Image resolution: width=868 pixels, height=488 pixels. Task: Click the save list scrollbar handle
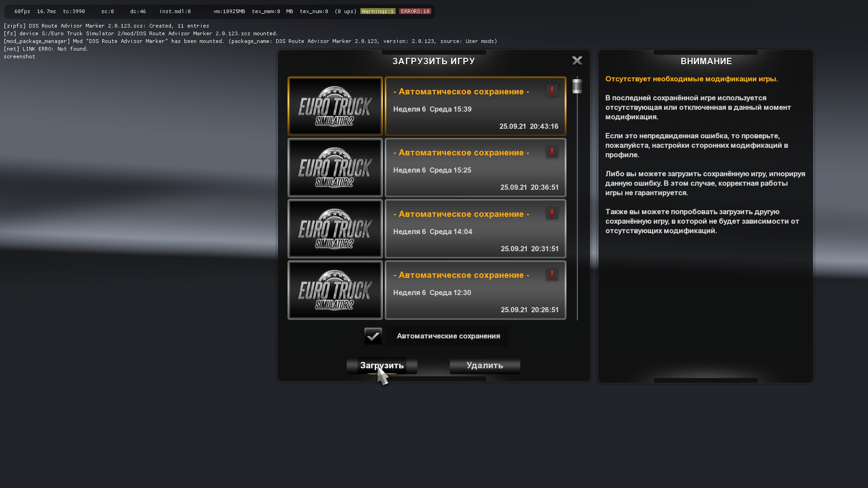[x=577, y=86]
